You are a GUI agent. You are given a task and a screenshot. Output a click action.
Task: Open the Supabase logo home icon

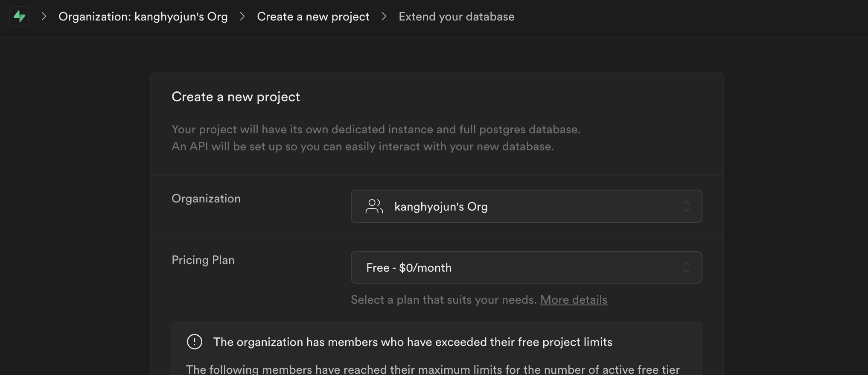[19, 17]
